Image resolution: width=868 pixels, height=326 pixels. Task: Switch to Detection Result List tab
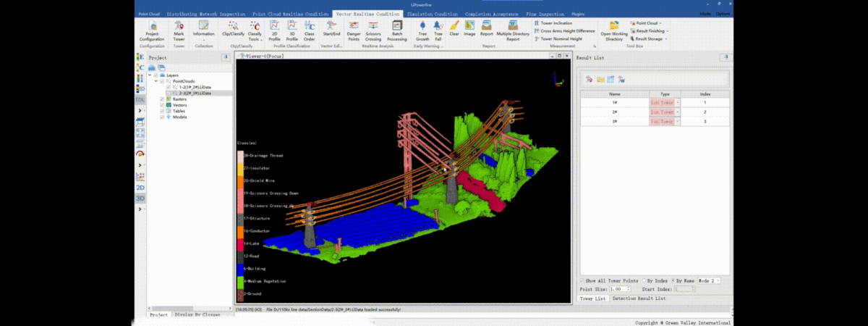tap(639, 298)
